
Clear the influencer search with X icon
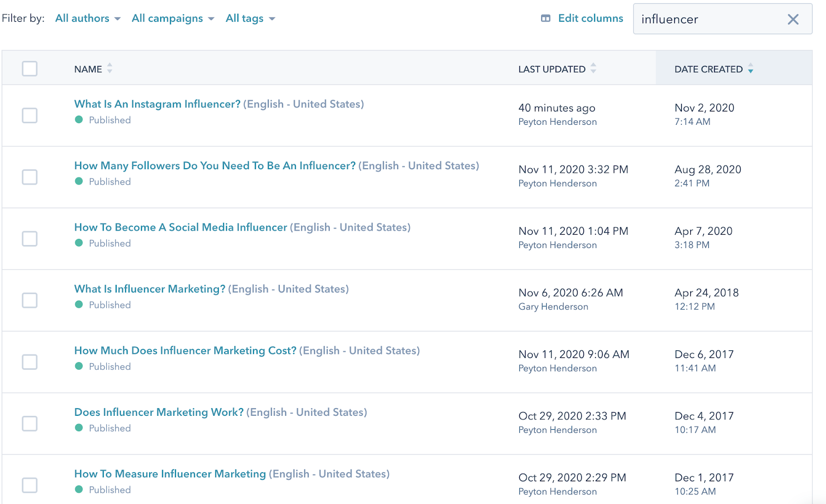pos(793,20)
